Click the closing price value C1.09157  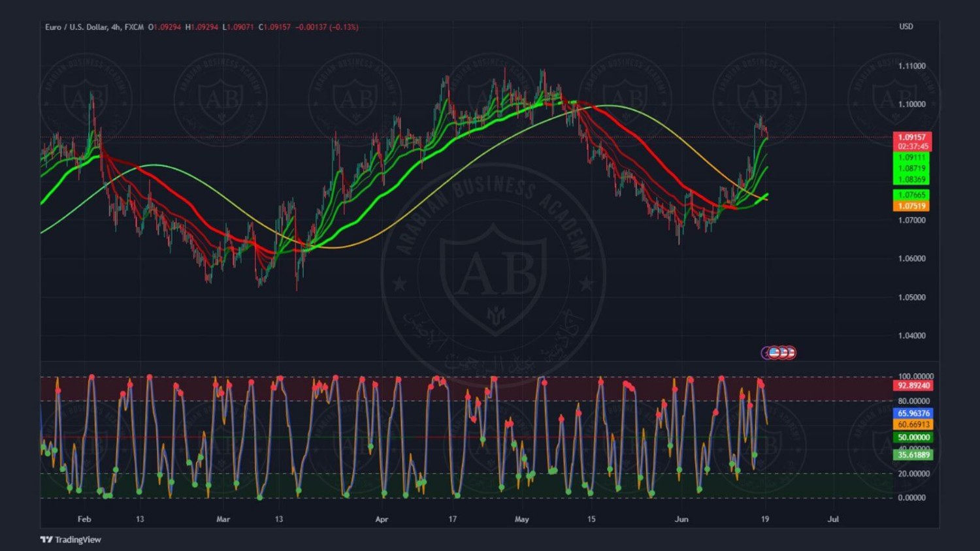[x=274, y=27]
